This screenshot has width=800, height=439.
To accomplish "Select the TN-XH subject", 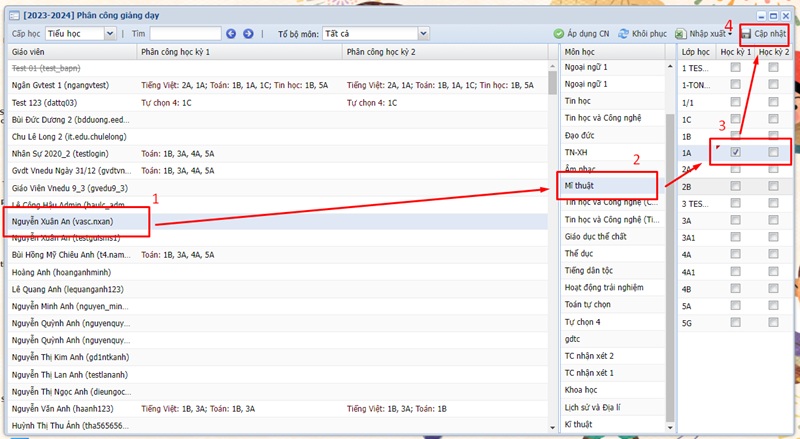I will click(576, 152).
